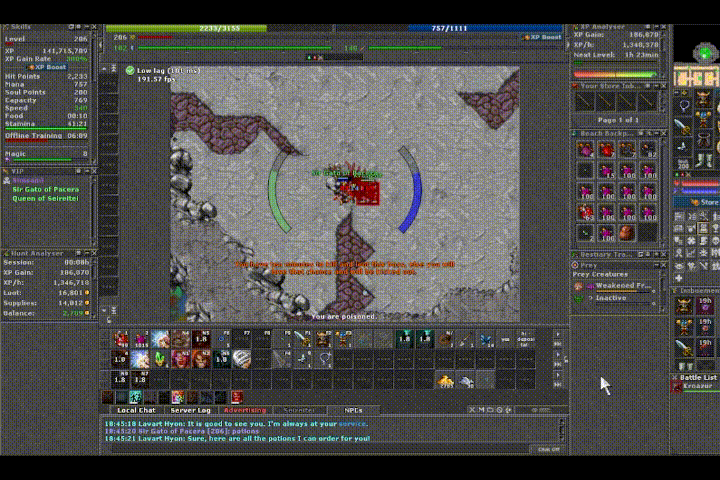Screen dimensions: 720x480
Task: Select the gold coins action bar slot
Action: 445,380
